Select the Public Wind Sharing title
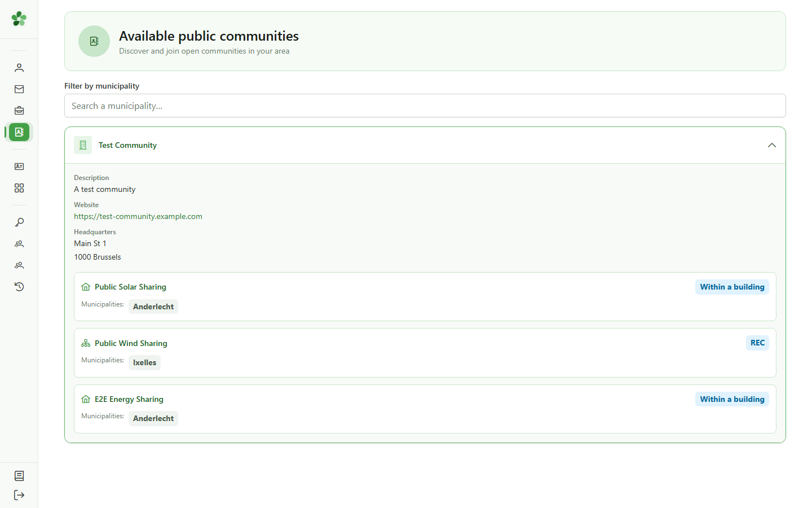812x508 pixels. pos(131,343)
